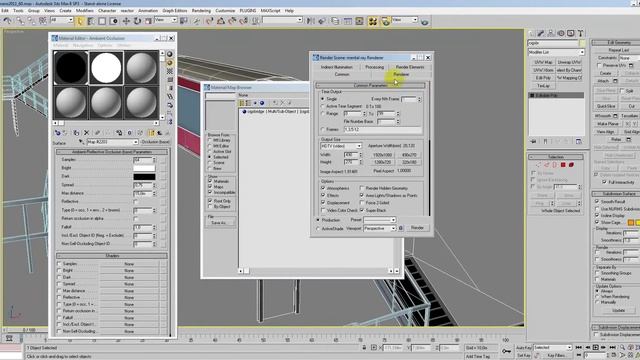Choose the Select and Rotate tool
This screenshot has width=640, height=360.
point(137,20)
